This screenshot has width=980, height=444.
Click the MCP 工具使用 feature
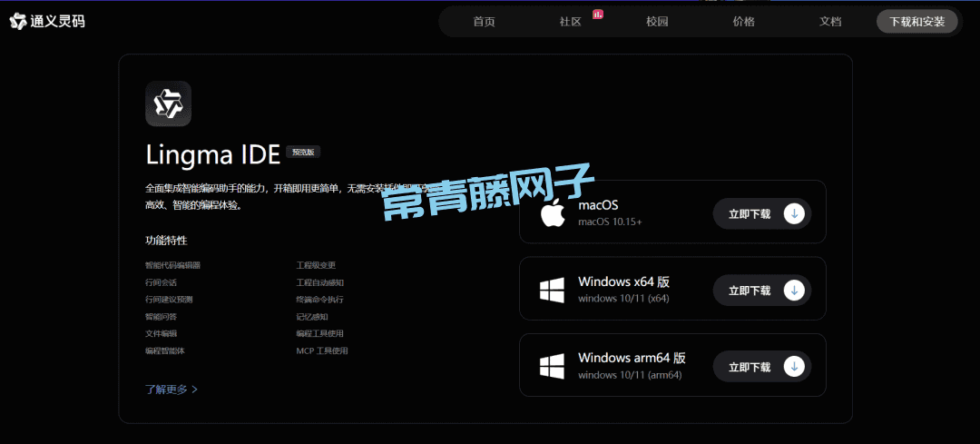[322, 350]
